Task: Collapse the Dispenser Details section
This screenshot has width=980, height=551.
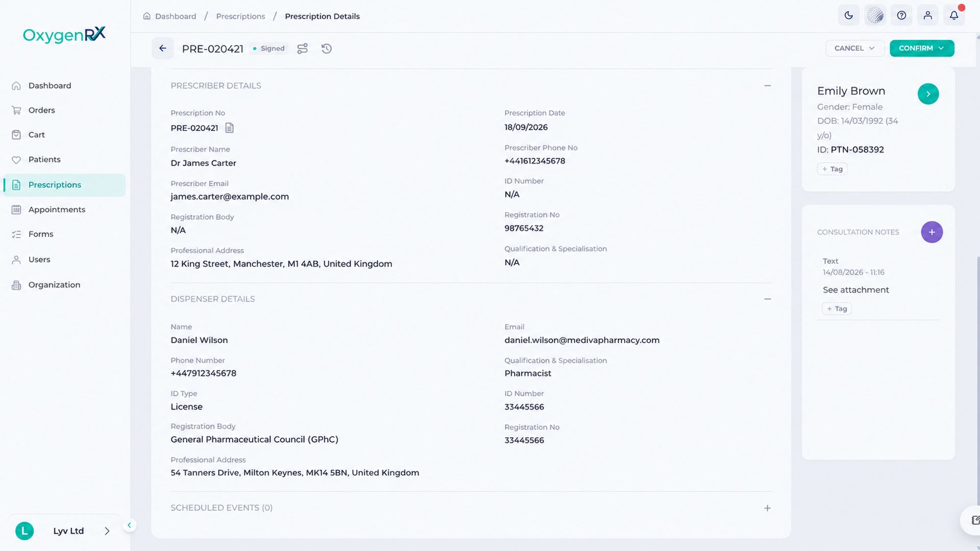Action: point(768,299)
